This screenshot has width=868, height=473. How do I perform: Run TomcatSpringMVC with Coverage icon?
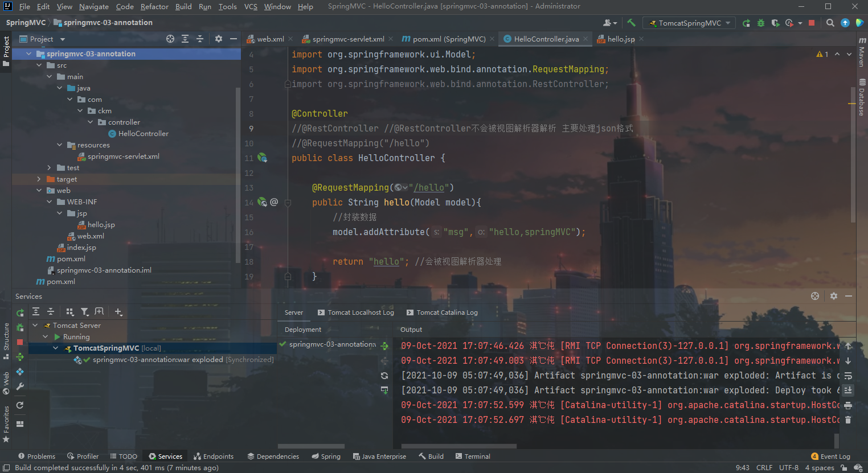click(x=776, y=23)
